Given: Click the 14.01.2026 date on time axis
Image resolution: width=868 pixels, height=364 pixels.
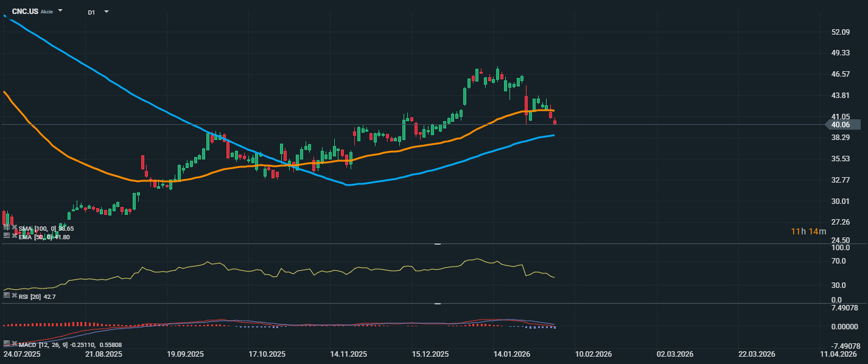Looking at the screenshot, I should [x=511, y=354].
